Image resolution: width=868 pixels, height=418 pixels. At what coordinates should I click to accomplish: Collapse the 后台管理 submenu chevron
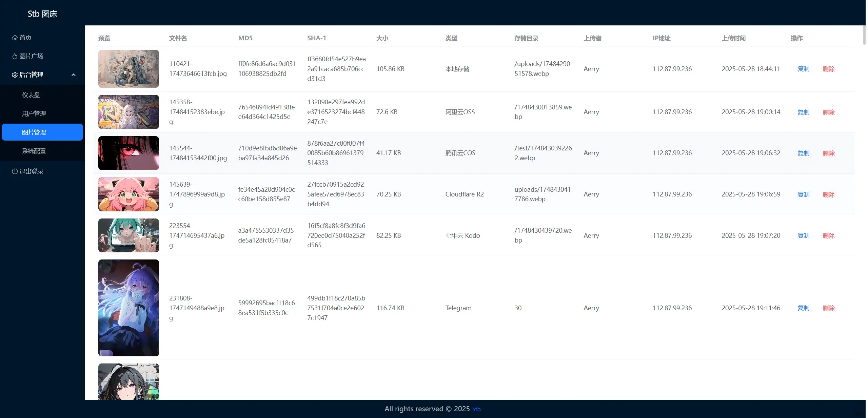coord(74,75)
